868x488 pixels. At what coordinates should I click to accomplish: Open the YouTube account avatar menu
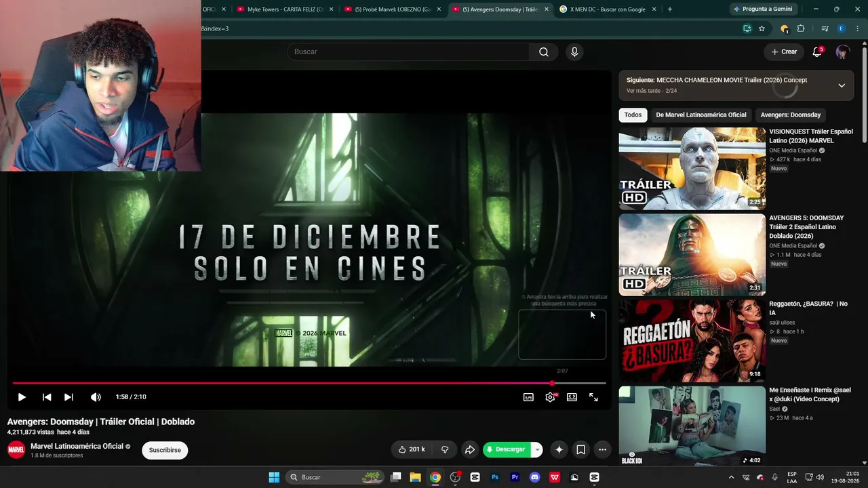(842, 52)
